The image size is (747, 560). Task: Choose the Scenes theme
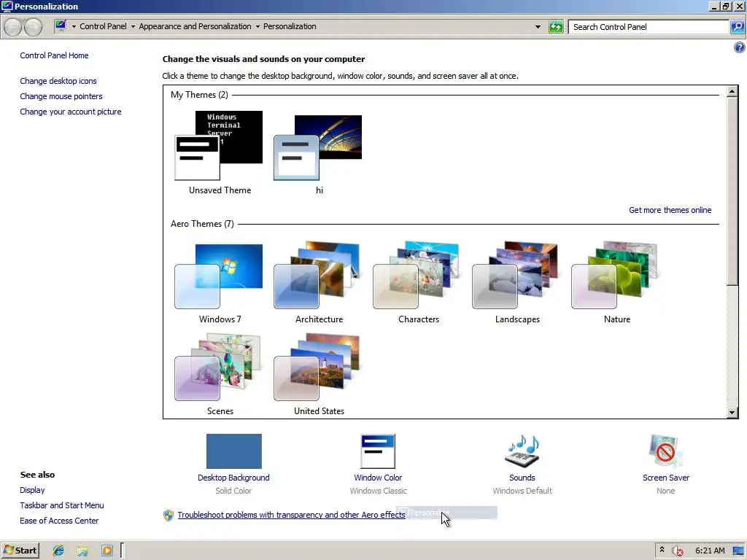coord(219,367)
